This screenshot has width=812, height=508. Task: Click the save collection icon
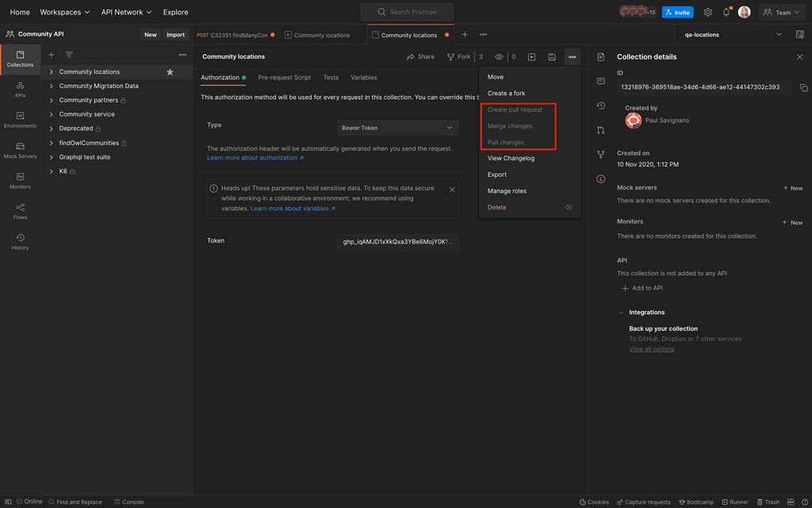point(552,57)
